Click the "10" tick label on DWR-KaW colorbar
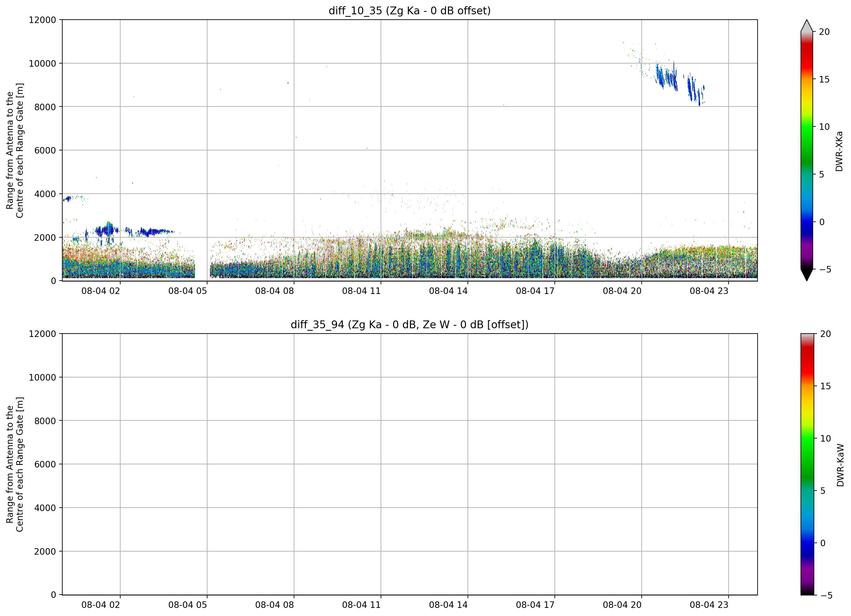The width and height of the screenshot is (851, 616). [825, 438]
